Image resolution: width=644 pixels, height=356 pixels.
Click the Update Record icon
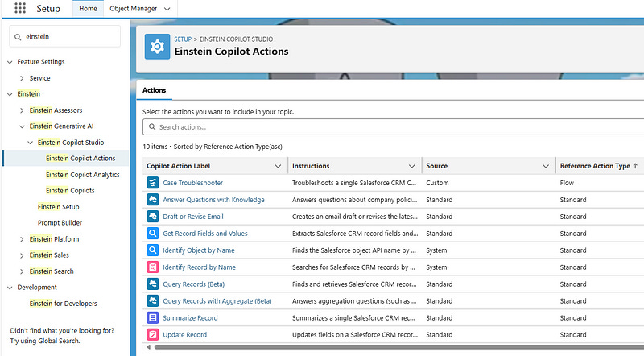pos(153,334)
